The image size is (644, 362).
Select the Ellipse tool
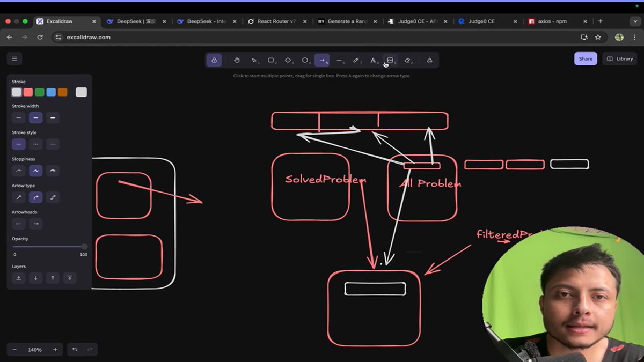[305, 60]
